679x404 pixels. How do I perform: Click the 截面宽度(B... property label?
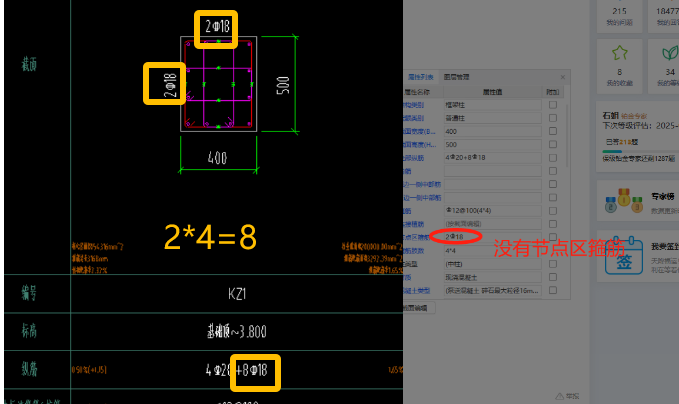click(x=420, y=131)
